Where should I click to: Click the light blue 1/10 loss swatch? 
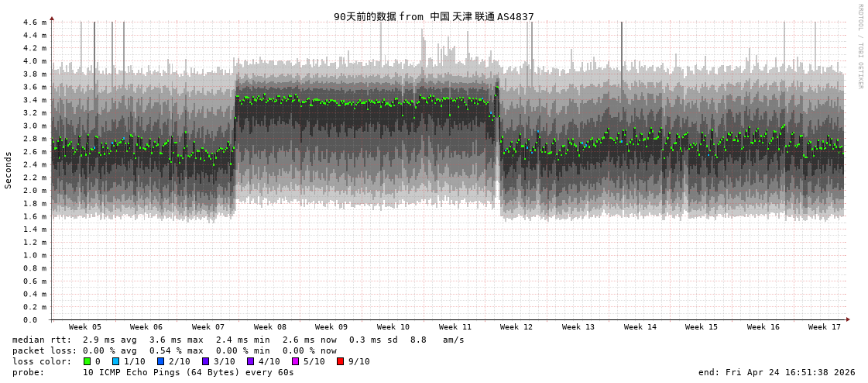(x=115, y=361)
